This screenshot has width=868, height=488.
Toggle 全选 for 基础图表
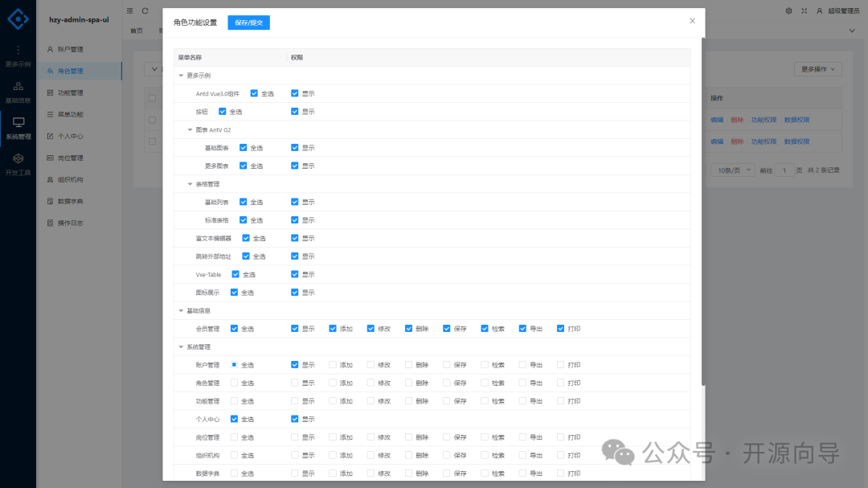(x=243, y=148)
